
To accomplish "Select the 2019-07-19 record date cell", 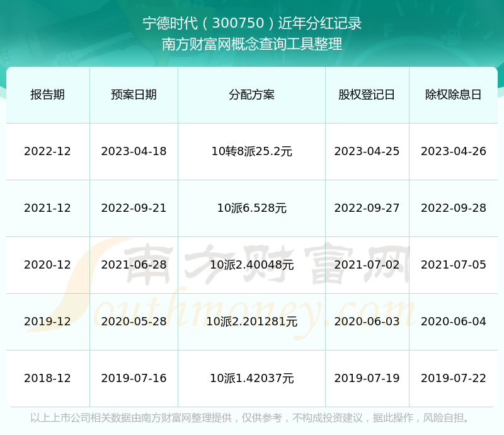I will tap(367, 378).
